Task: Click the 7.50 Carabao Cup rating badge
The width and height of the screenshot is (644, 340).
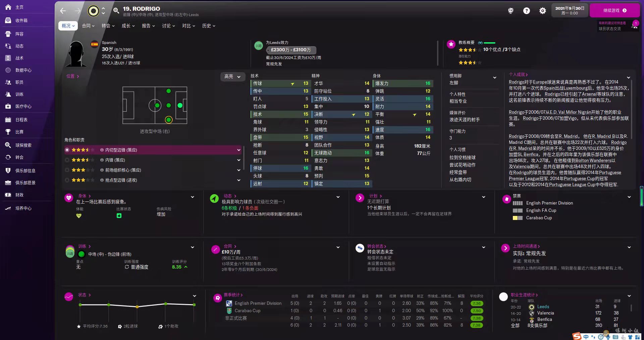Action: point(477,311)
